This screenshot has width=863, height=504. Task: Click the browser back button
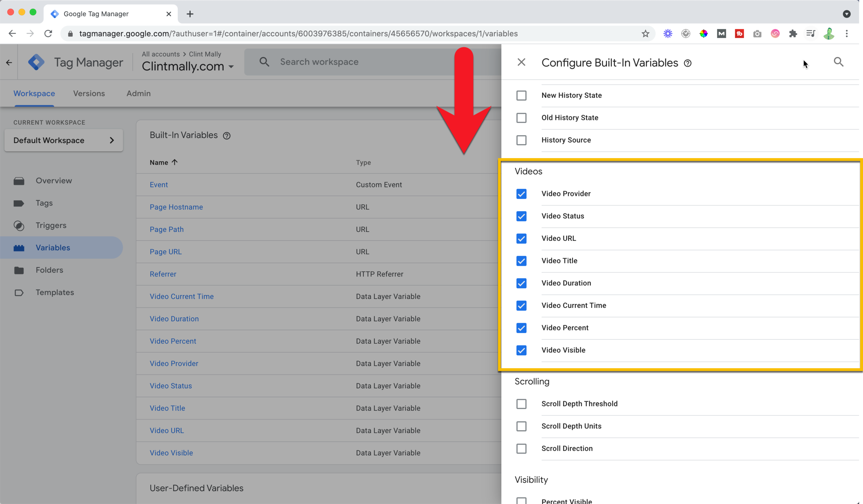tap(12, 33)
